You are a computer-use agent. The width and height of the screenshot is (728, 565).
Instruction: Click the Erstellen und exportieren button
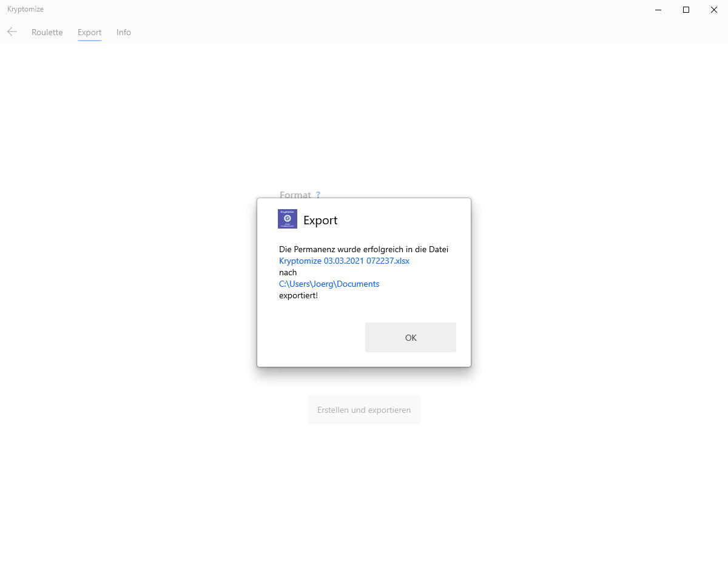364,410
